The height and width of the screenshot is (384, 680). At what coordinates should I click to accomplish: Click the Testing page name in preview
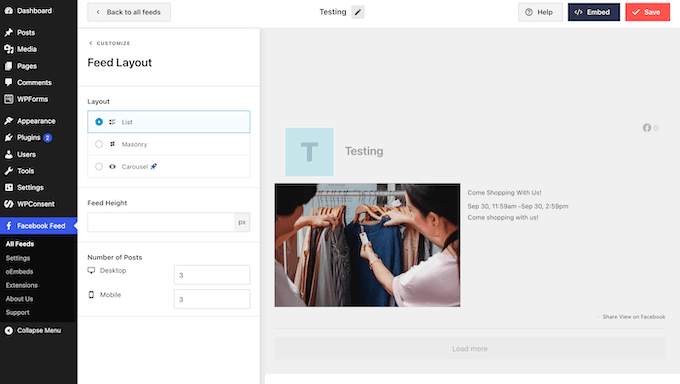point(364,151)
